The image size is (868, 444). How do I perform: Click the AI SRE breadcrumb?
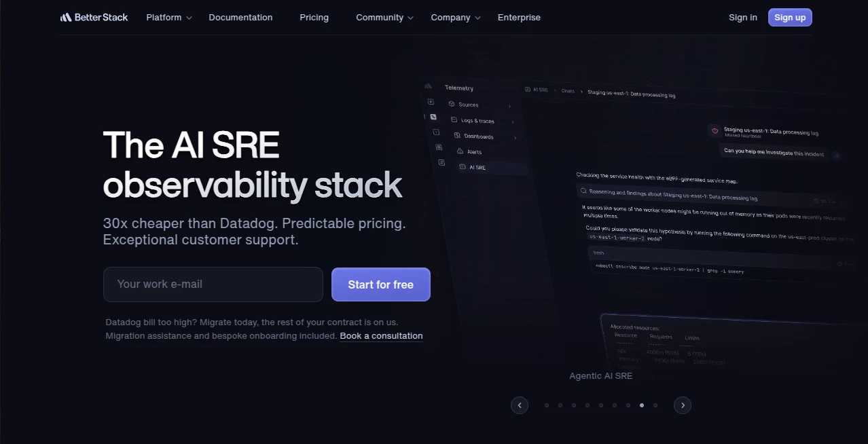537,90
